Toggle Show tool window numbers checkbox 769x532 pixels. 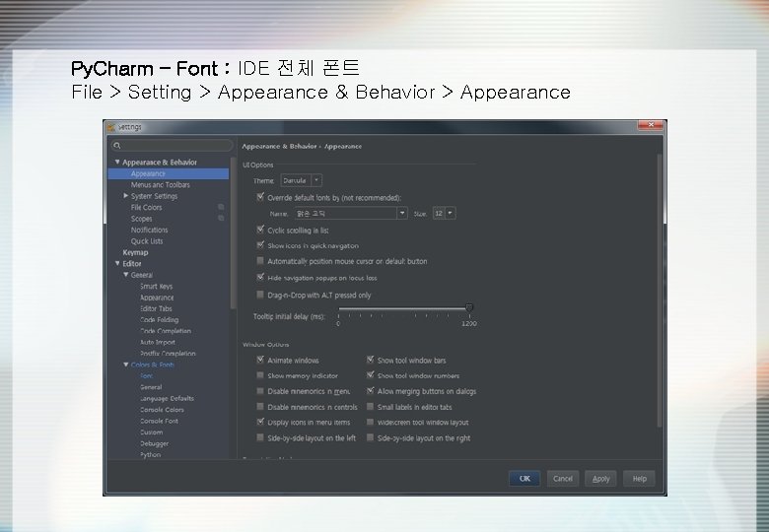tap(371, 375)
